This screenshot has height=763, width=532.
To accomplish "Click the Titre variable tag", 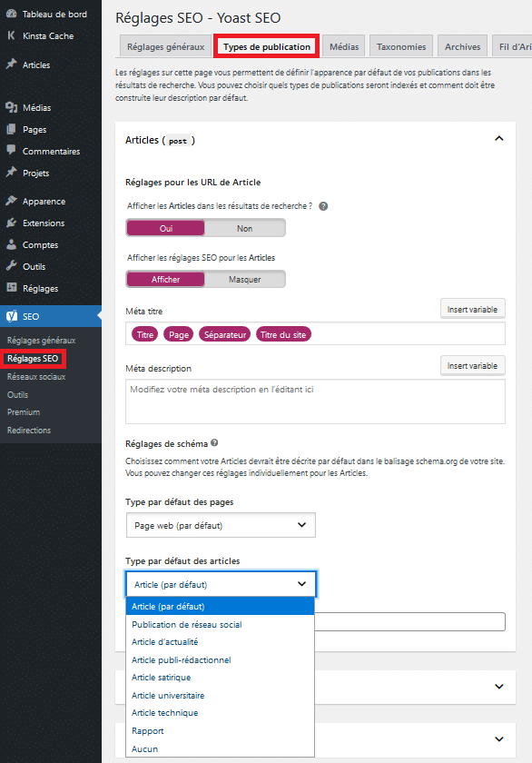I will tap(145, 334).
